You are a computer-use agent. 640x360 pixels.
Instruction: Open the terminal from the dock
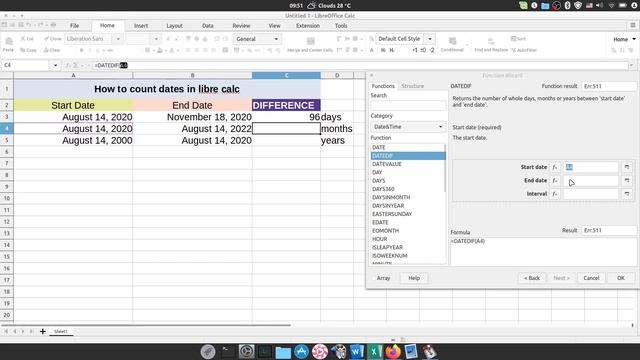(227, 351)
